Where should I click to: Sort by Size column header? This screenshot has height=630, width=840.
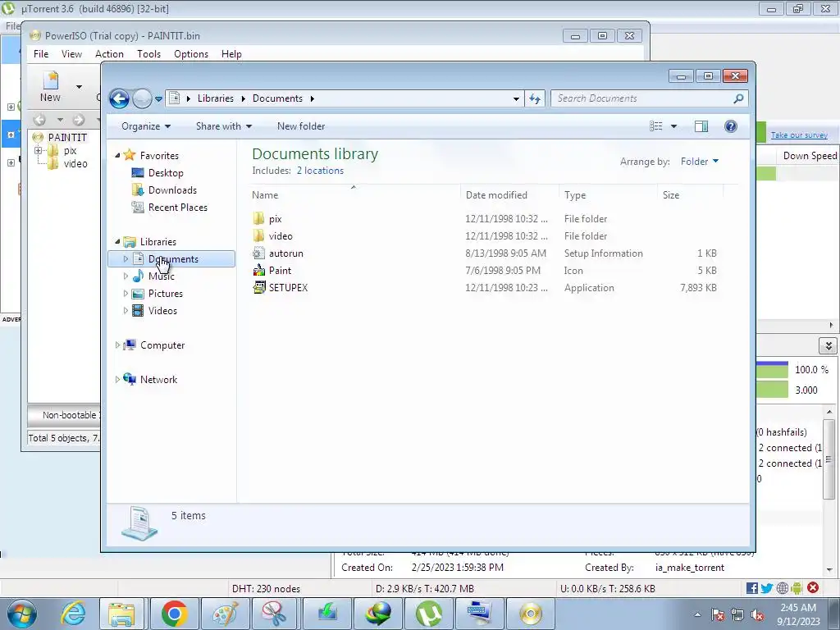click(690, 195)
